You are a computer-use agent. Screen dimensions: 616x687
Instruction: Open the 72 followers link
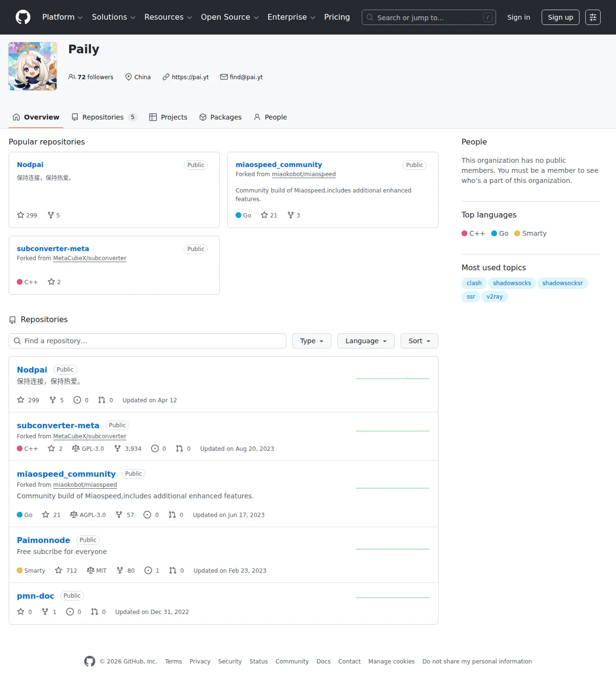pyautogui.click(x=91, y=77)
